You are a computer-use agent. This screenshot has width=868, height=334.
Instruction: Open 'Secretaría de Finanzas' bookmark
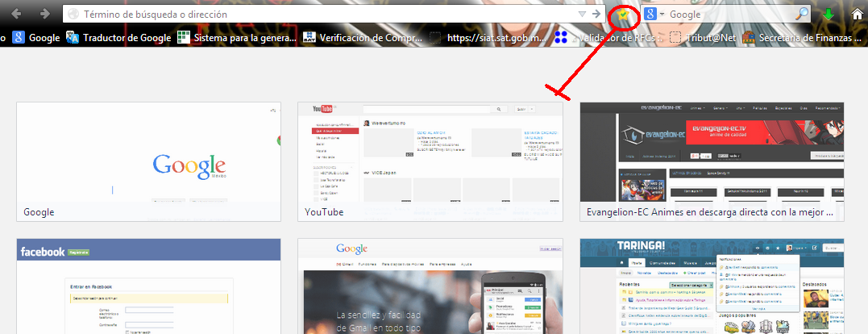[x=802, y=38]
